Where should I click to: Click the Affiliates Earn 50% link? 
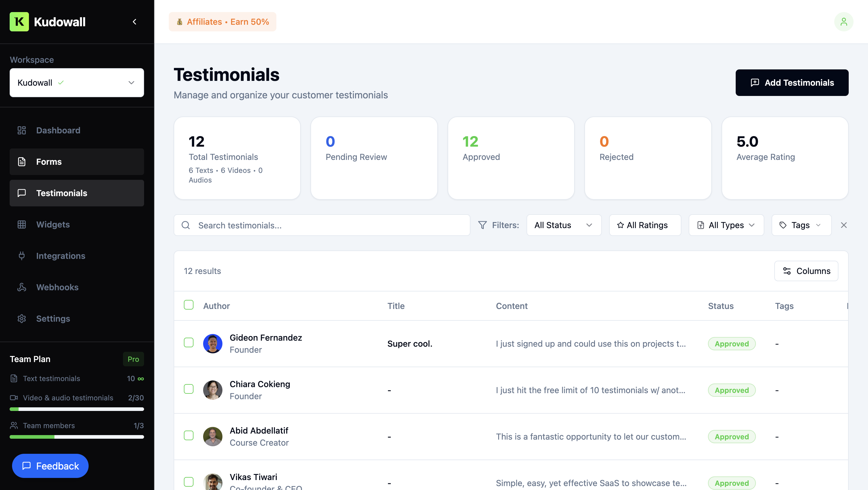222,22
